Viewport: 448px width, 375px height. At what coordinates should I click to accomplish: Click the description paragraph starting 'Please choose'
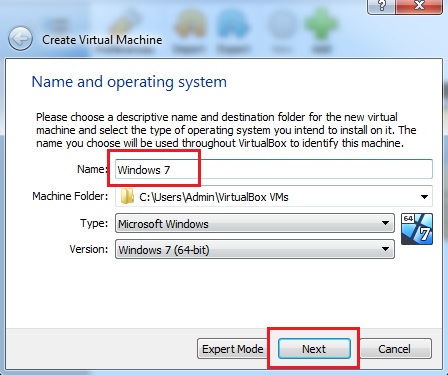tap(226, 130)
